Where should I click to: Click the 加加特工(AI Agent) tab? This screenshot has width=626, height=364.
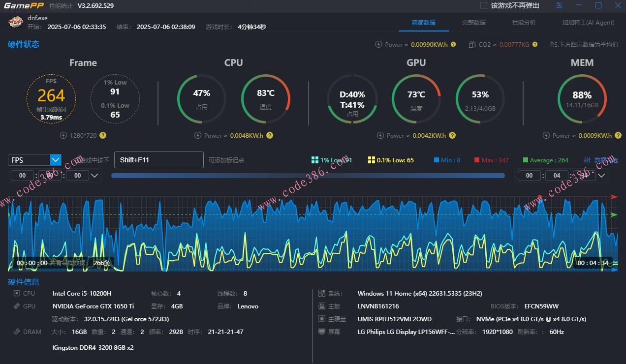click(588, 22)
